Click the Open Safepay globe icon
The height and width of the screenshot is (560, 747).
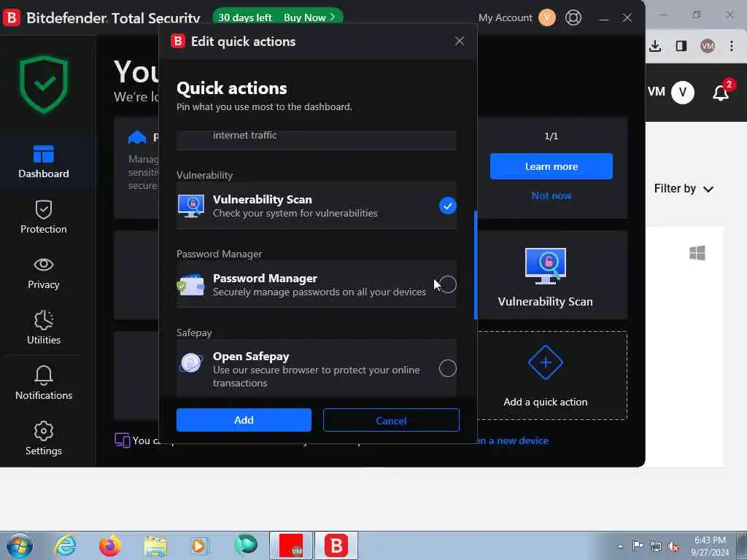pos(191,363)
